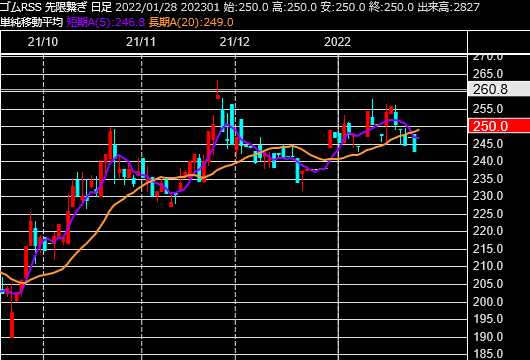Click the 245.0 price axis label
530x360 pixels.
[488, 144]
